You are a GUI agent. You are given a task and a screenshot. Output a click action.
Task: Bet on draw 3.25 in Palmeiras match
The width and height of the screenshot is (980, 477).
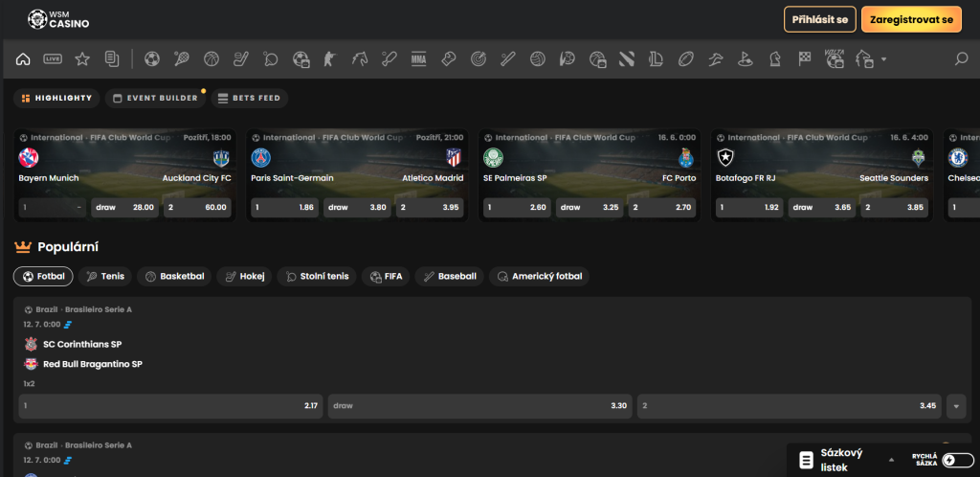point(590,208)
